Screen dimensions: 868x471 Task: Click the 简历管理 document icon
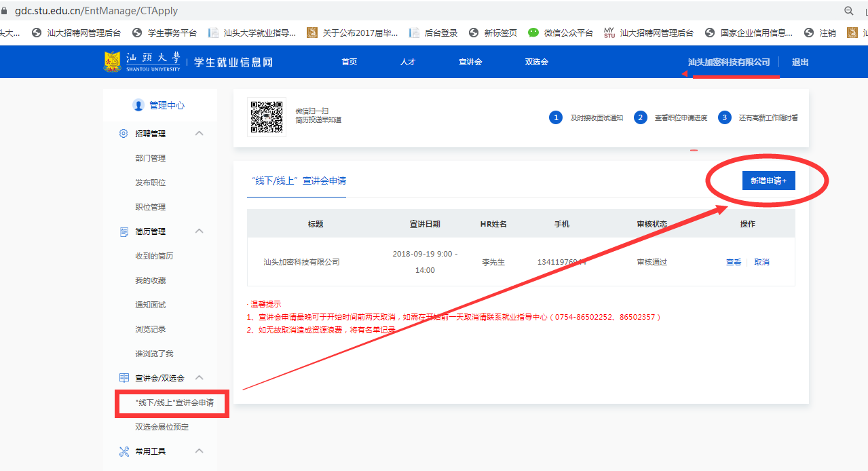[124, 231]
